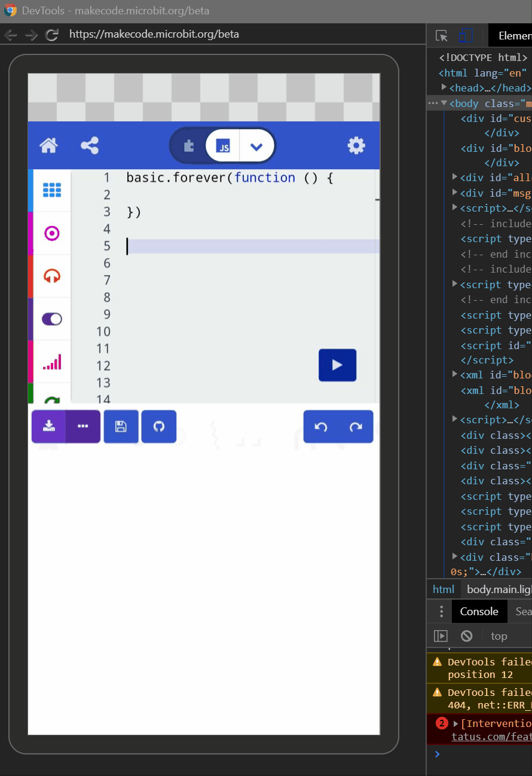Image resolution: width=532 pixels, height=776 pixels.
Task: Expand the div id="all…" node
Action: pos(455,177)
